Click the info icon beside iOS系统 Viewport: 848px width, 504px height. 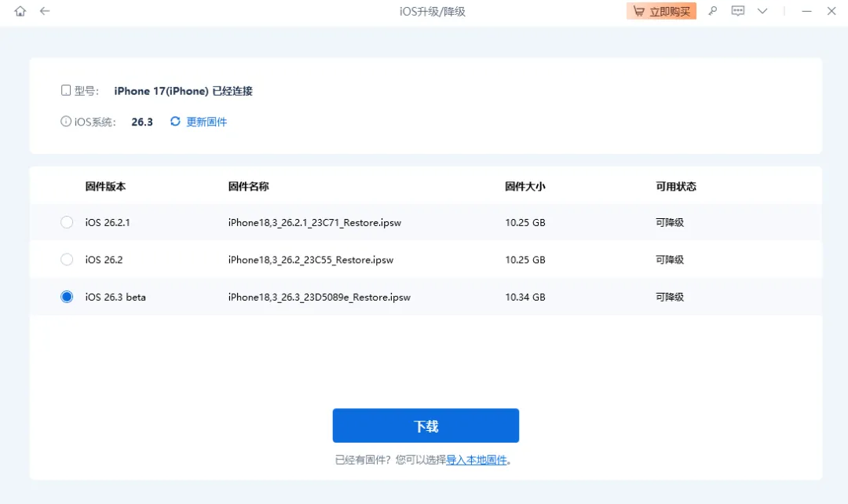[65, 121]
